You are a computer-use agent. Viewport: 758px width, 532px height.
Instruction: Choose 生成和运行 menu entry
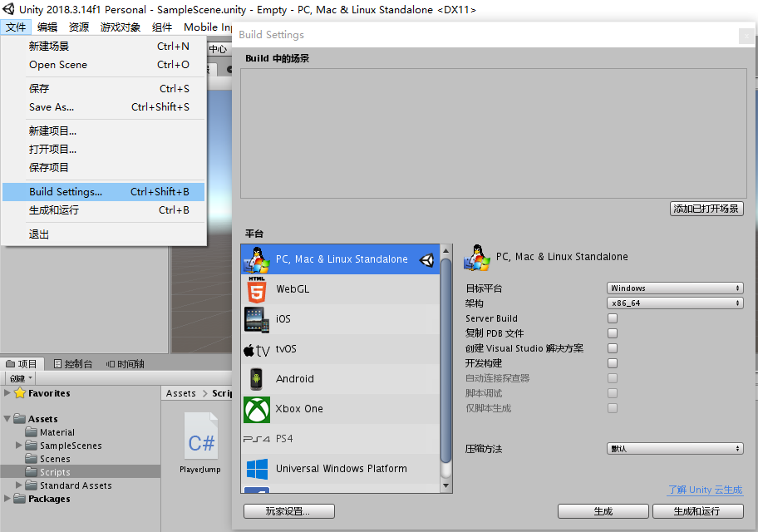(103, 210)
